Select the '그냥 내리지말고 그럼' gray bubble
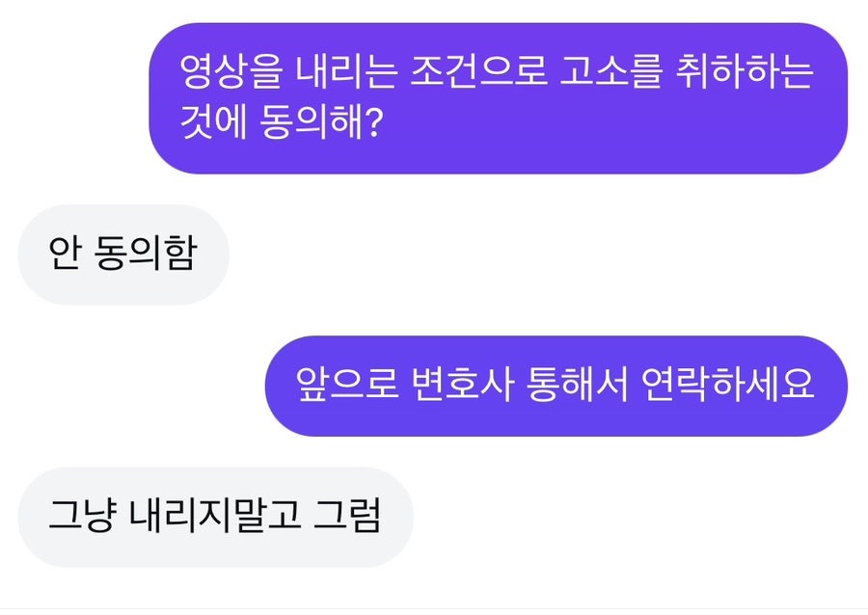This screenshot has height=615, width=868. click(214, 517)
